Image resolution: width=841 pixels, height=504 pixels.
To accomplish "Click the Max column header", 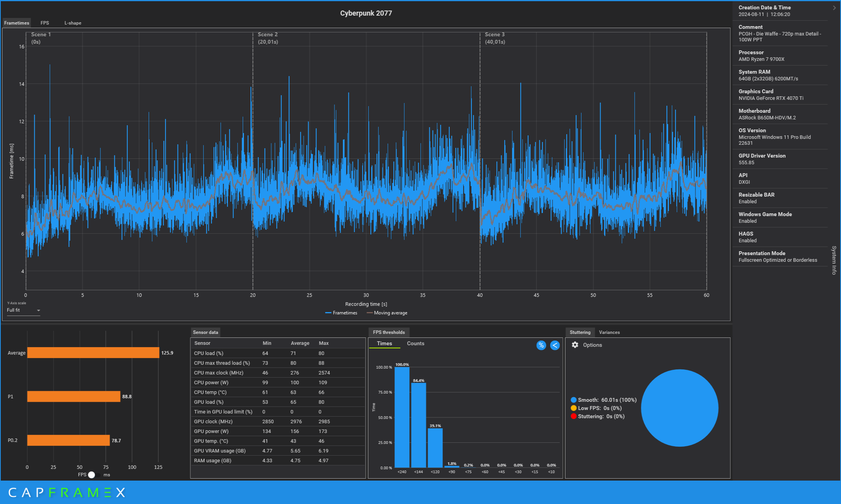I will pyautogui.click(x=324, y=343).
